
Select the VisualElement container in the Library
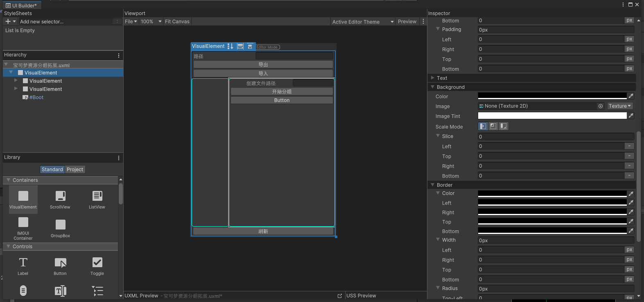pyautogui.click(x=23, y=200)
